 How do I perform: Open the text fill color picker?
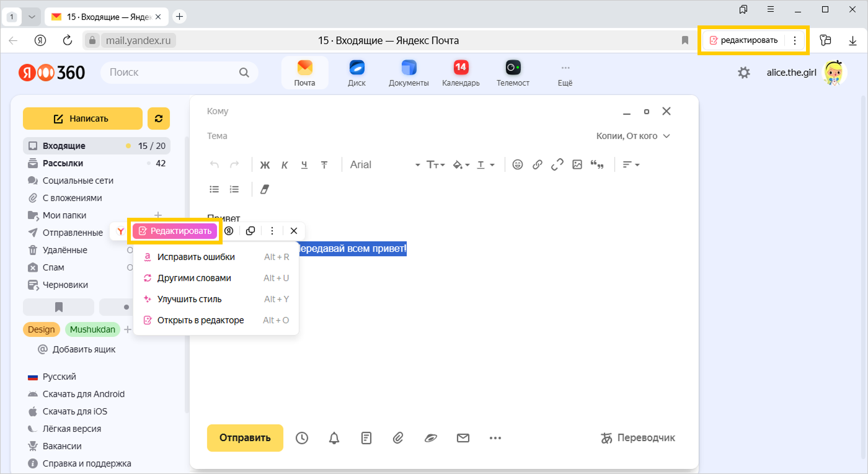tap(461, 164)
